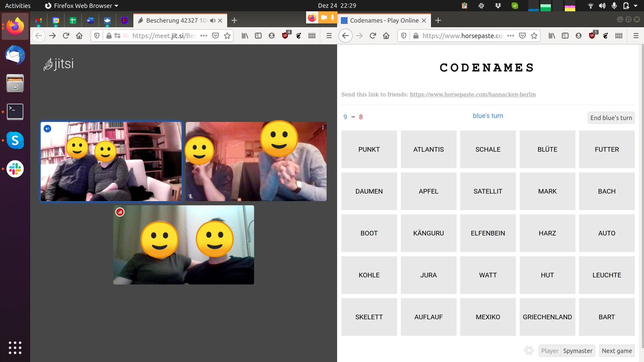Open the Jitsi window hamburger menu

[x=329, y=36]
